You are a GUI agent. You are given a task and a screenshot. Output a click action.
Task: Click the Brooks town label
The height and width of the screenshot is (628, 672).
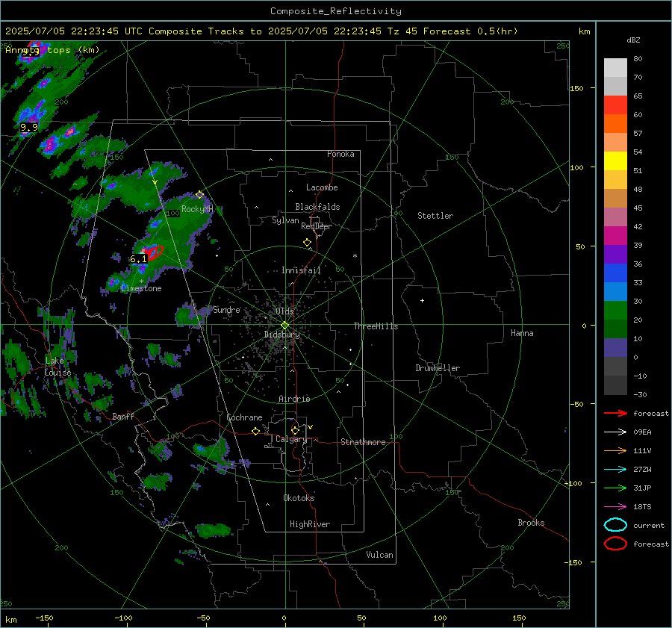point(531,523)
